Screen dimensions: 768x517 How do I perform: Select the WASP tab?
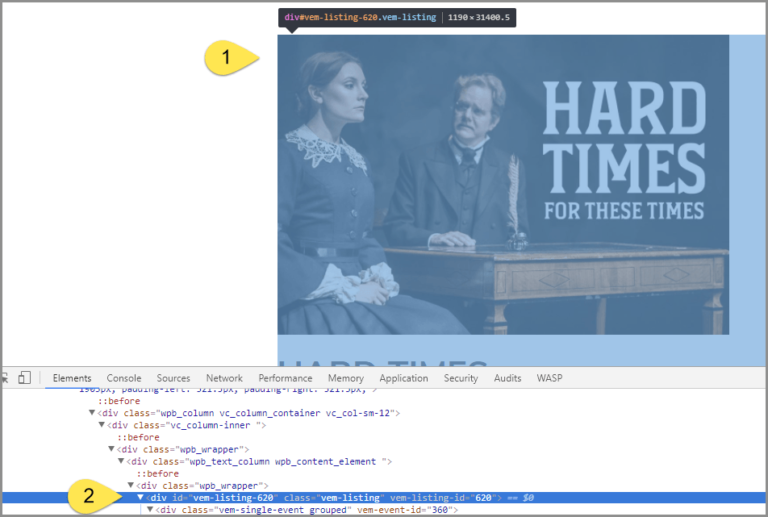click(549, 378)
